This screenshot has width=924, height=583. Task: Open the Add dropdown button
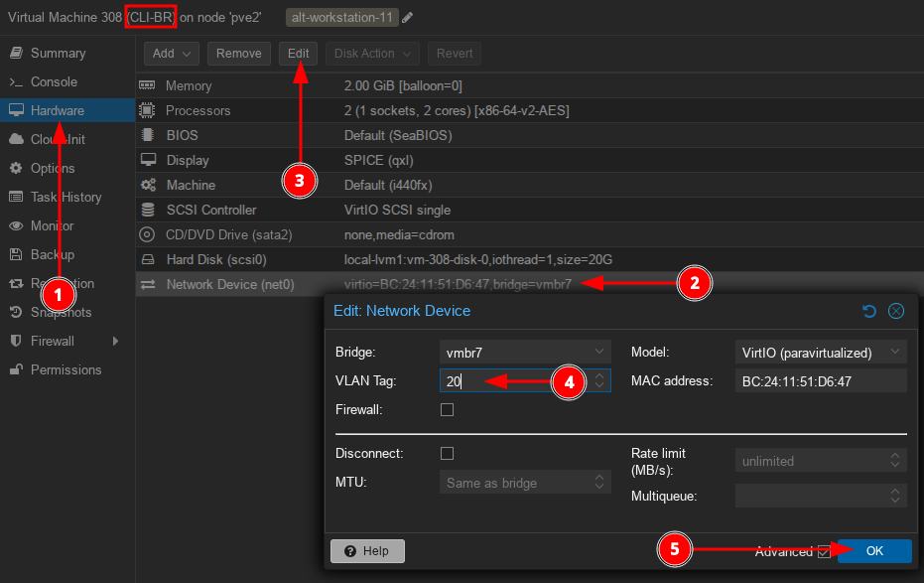172,54
